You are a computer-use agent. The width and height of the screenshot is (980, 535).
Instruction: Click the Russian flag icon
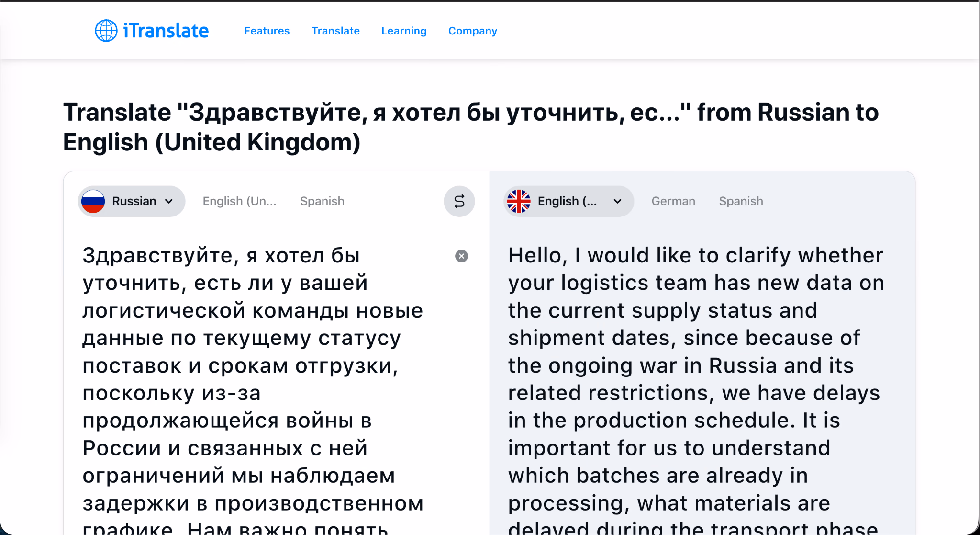tap(93, 201)
